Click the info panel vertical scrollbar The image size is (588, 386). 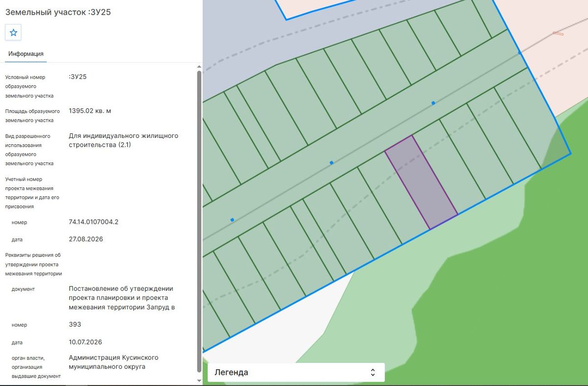pos(199,221)
